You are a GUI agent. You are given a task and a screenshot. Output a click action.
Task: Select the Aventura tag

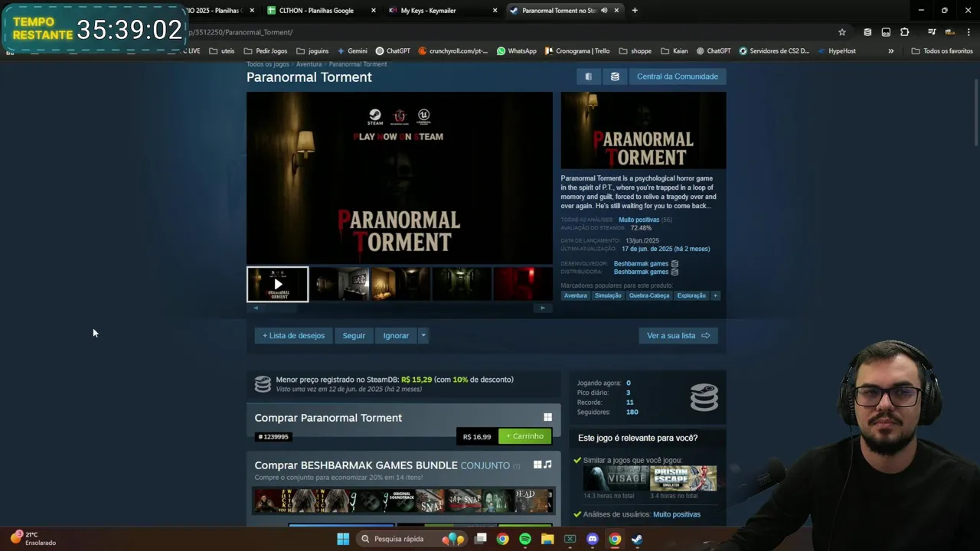(575, 295)
